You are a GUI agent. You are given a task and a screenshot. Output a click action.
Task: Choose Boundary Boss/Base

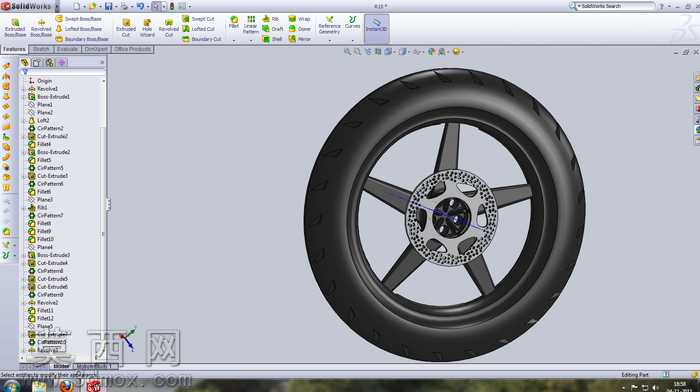tap(82, 39)
